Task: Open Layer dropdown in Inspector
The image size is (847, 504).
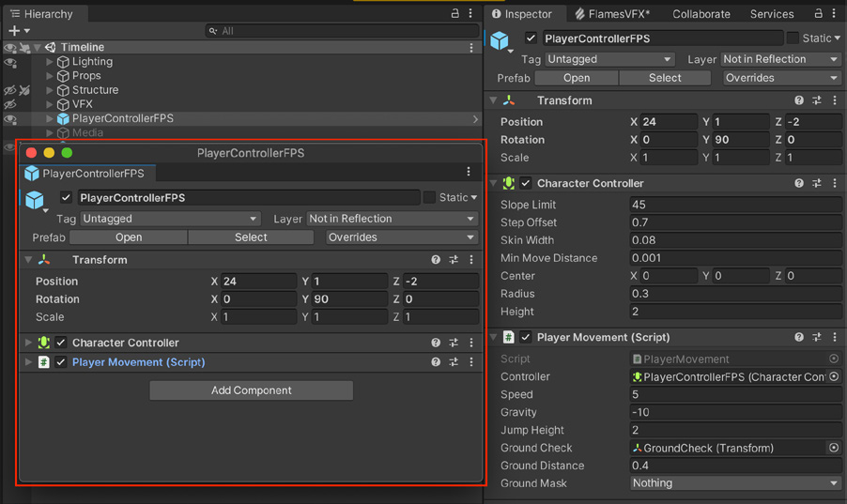Action: tap(781, 59)
